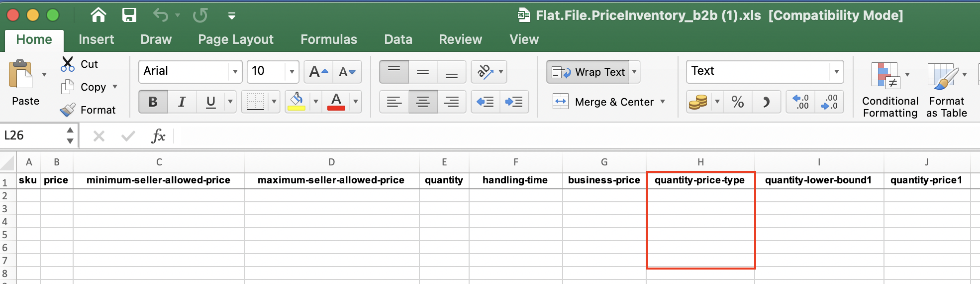Open the Arial font name dropdown
Screen dimensions: 980x284
point(235,72)
